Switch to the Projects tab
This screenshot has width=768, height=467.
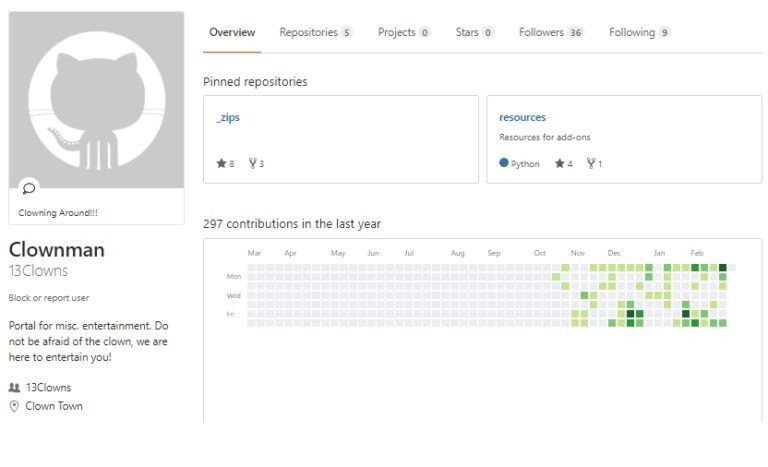pyautogui.click(x=403, y=33)
